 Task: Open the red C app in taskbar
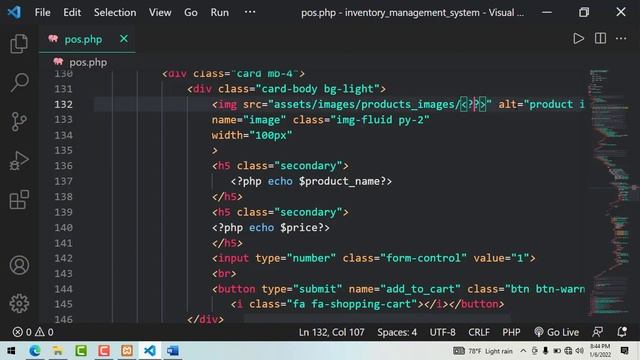pos(104,351)
